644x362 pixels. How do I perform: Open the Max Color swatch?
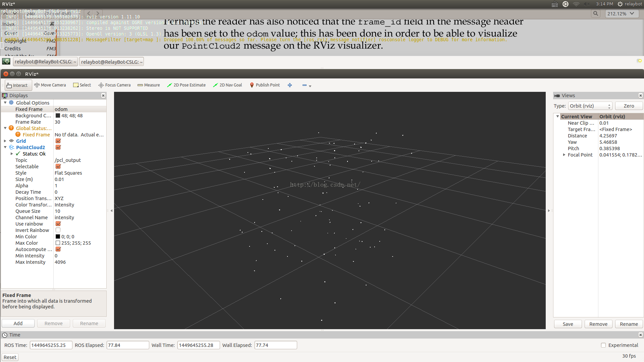[58, 243]
